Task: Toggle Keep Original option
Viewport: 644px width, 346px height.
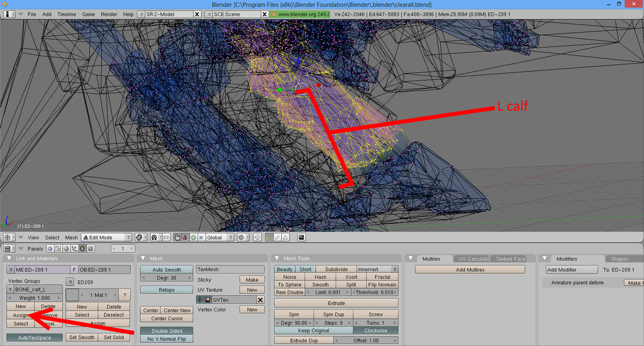Action: pos(313,330)
